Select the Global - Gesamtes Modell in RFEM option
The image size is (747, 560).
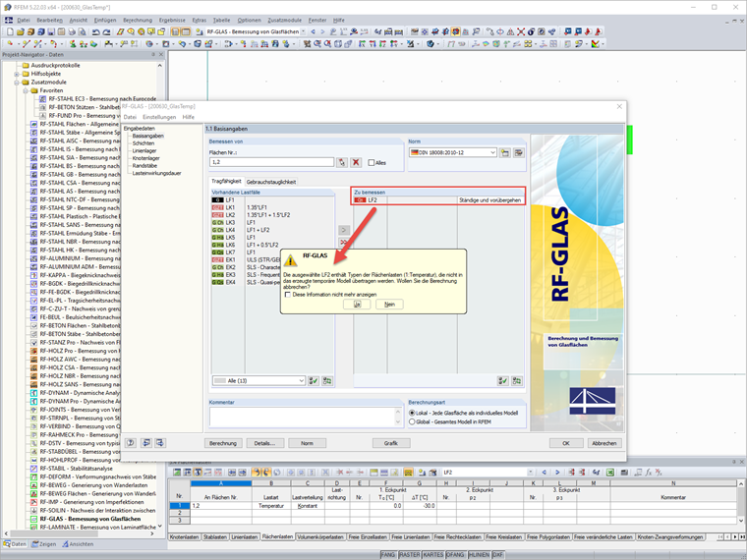pos(412,421)
